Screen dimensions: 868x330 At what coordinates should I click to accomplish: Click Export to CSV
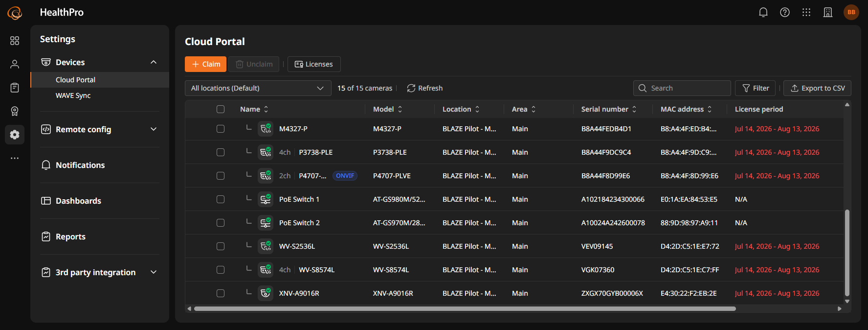[817, 88]
